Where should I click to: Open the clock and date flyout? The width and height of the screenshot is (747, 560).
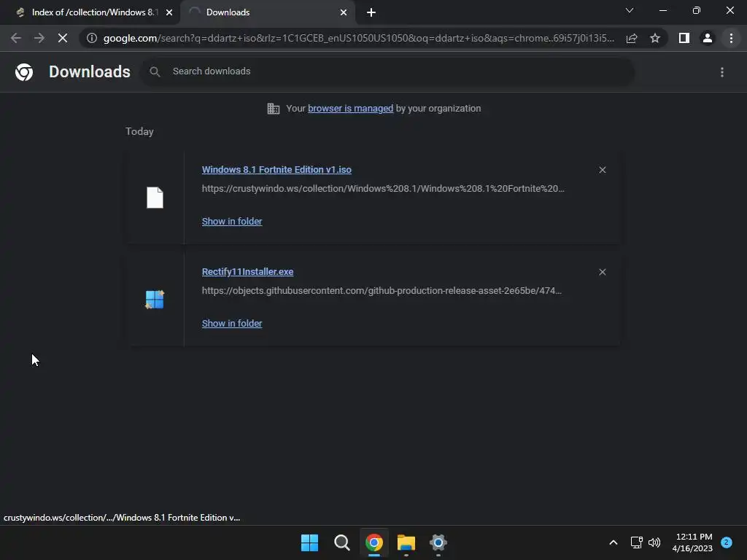coord(693,542)
